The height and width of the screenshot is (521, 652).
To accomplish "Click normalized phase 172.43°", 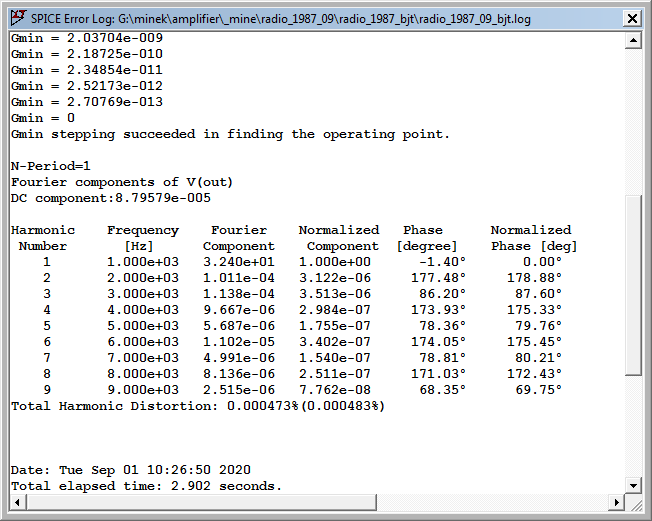I will [534, 374].
